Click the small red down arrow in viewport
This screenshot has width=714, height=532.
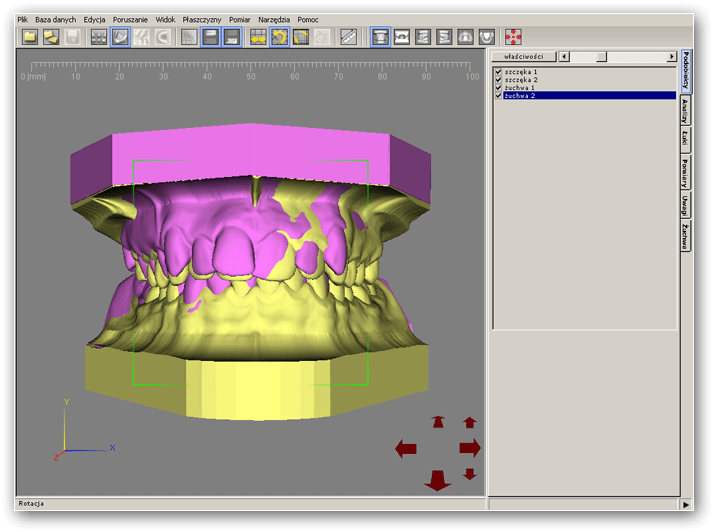tap(469, 474)
